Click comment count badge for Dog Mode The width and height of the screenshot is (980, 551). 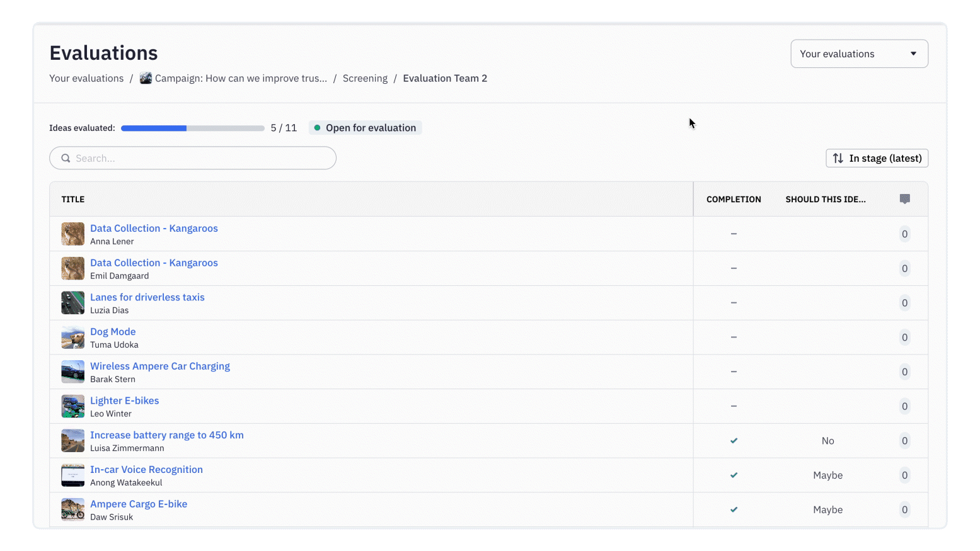(x=904, y=338)
